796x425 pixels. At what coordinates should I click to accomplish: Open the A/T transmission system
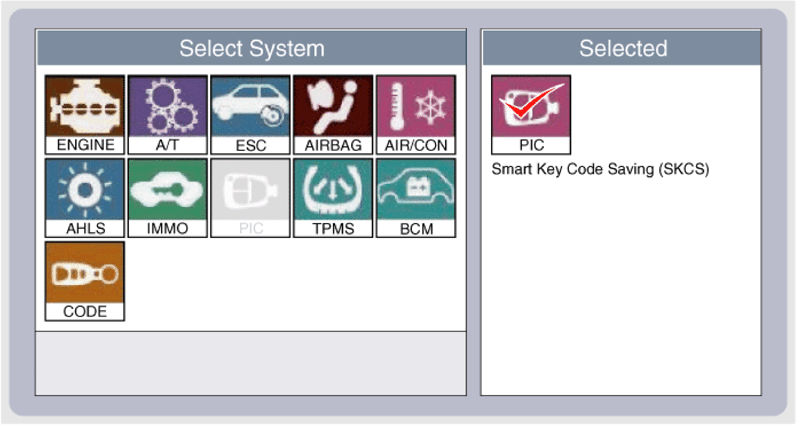[x=167, y=114]
